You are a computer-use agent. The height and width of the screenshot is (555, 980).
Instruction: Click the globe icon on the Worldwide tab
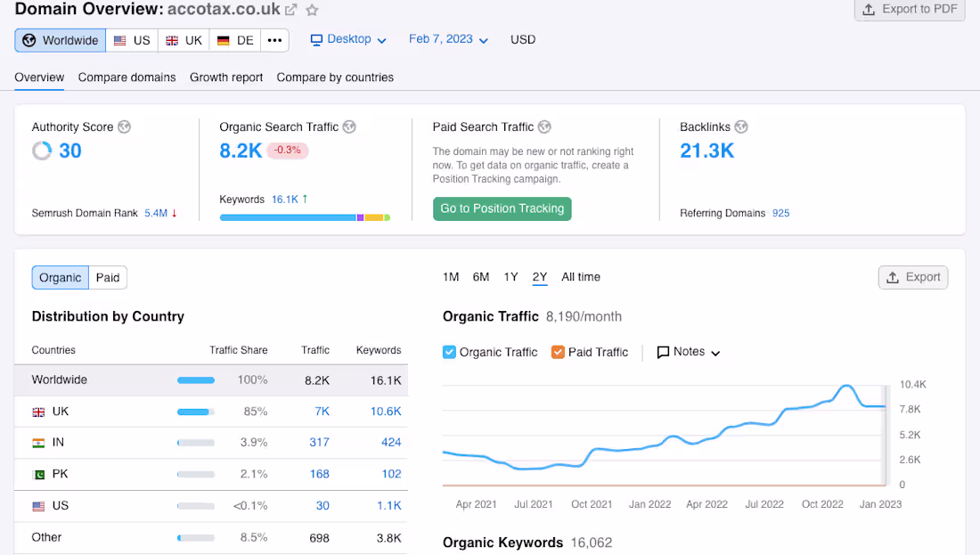pyautogui.click(x=30, y=39)
